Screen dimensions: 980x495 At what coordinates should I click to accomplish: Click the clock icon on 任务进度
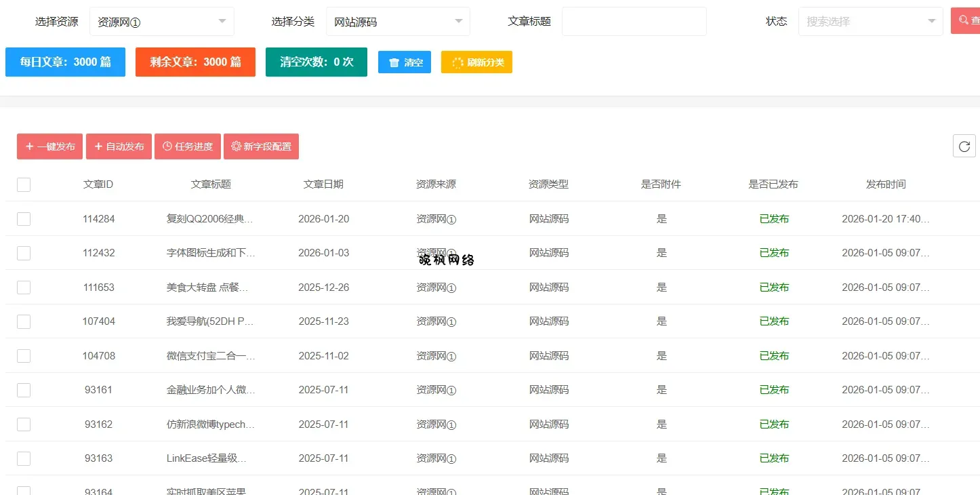[167, 146]
